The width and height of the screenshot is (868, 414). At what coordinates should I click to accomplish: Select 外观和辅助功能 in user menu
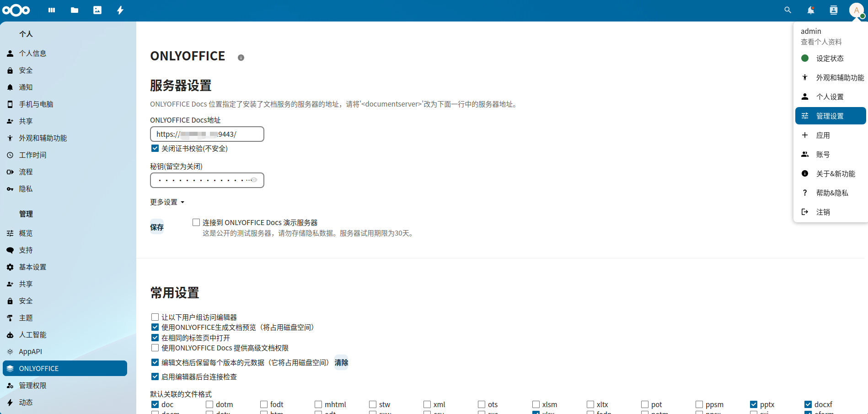click(x=830, y=78)
